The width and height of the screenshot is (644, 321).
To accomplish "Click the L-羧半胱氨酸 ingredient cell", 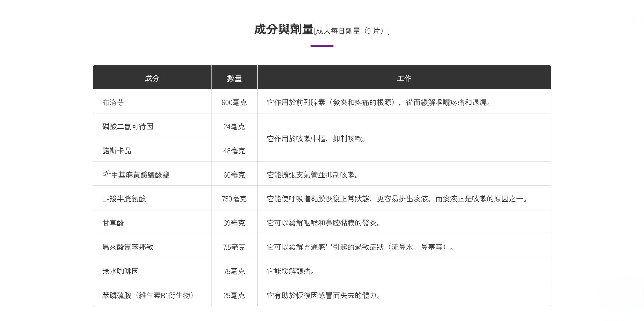I will pyautogui.click(x=124, y=199).
